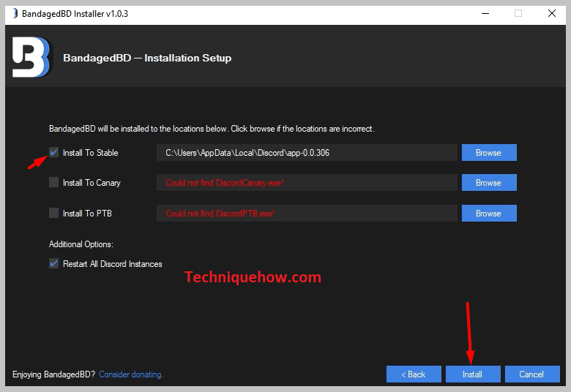Click 'BandagedBD — Installation Setup' heading
The width and height of the screenshot is (571, 392).
point(147,59)
